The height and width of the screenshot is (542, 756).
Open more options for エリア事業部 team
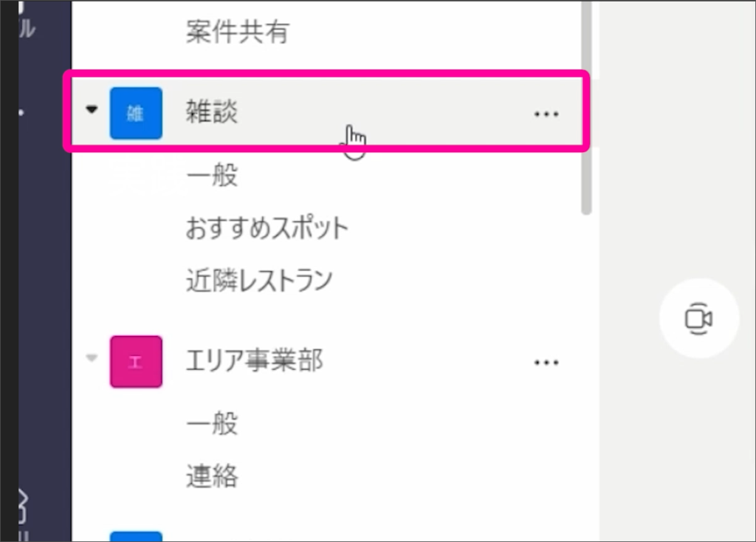click(546, 363)
